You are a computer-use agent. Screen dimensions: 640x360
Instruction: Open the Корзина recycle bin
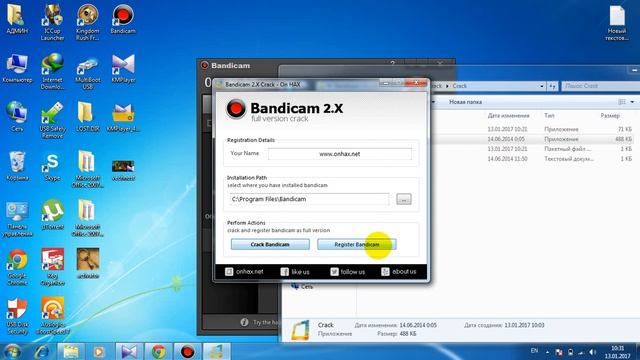(17, 166)
